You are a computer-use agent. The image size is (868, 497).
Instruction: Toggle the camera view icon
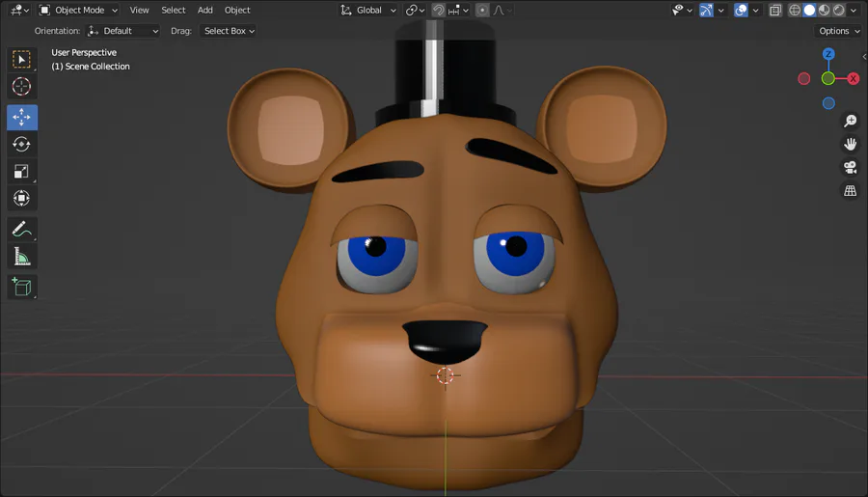click(x=851, y=167)
